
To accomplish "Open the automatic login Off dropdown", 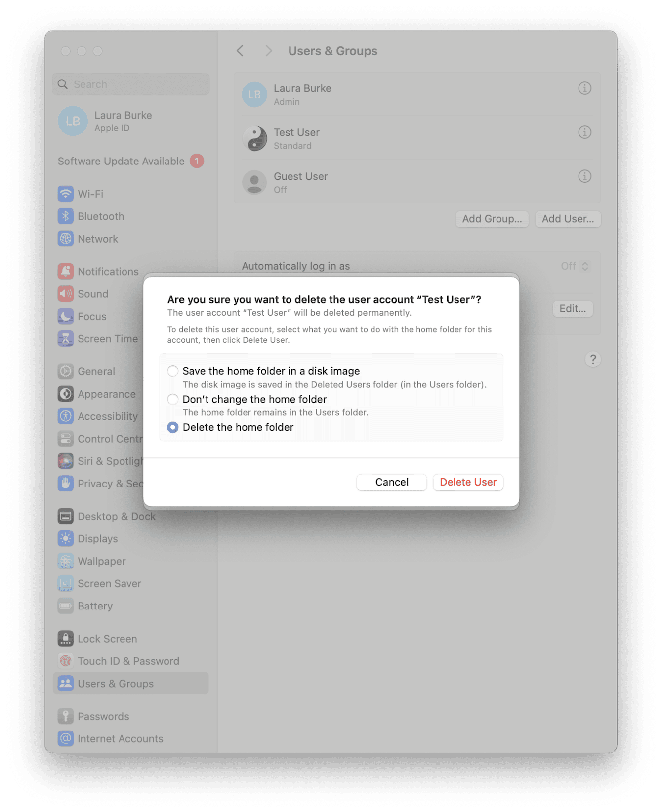I will (x=575, y=266).
